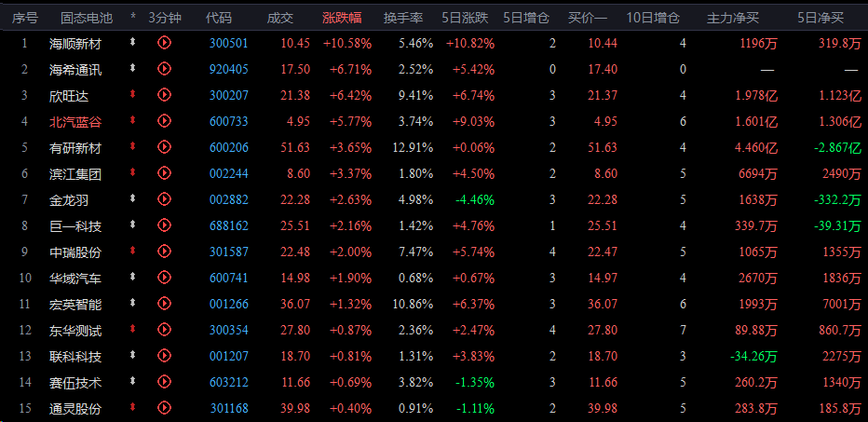Click the star-column marker for 华域汽车

(132, 277)
